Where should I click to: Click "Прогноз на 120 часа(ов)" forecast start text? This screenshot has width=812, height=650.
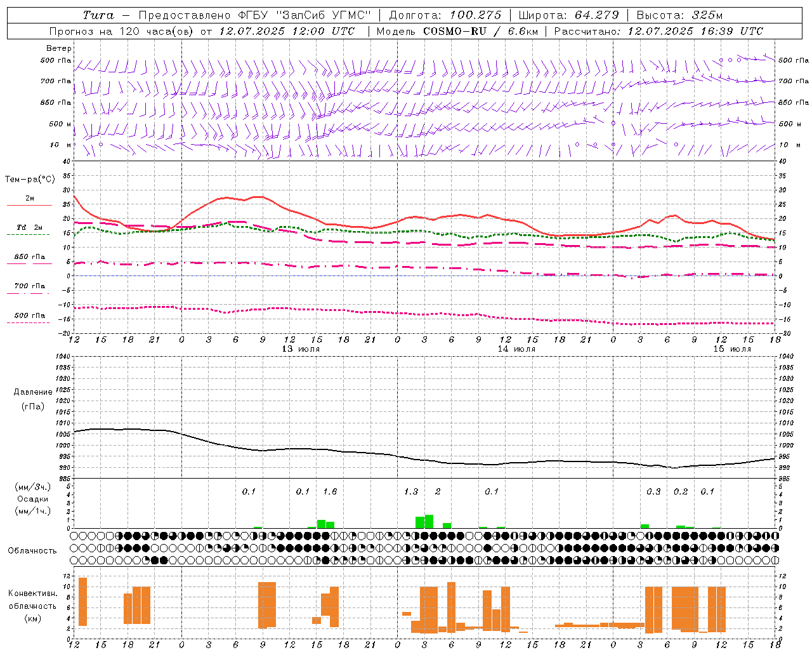tap(122, 31)
